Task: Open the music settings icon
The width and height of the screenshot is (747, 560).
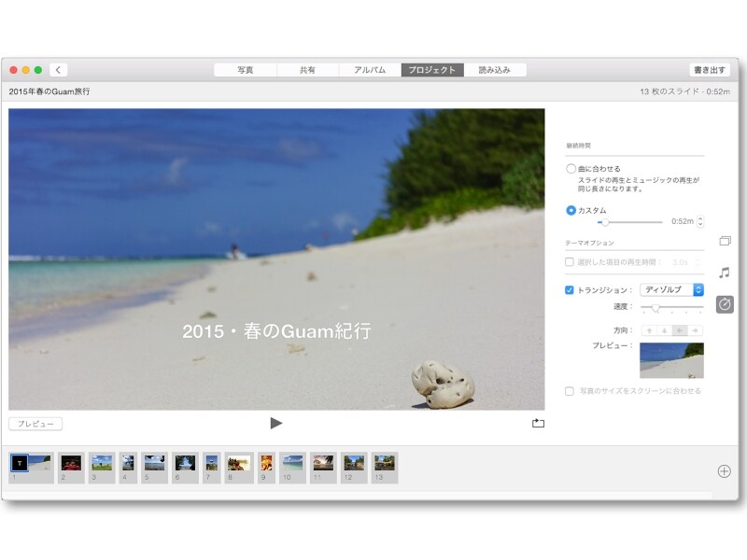Action: [725, 273]
